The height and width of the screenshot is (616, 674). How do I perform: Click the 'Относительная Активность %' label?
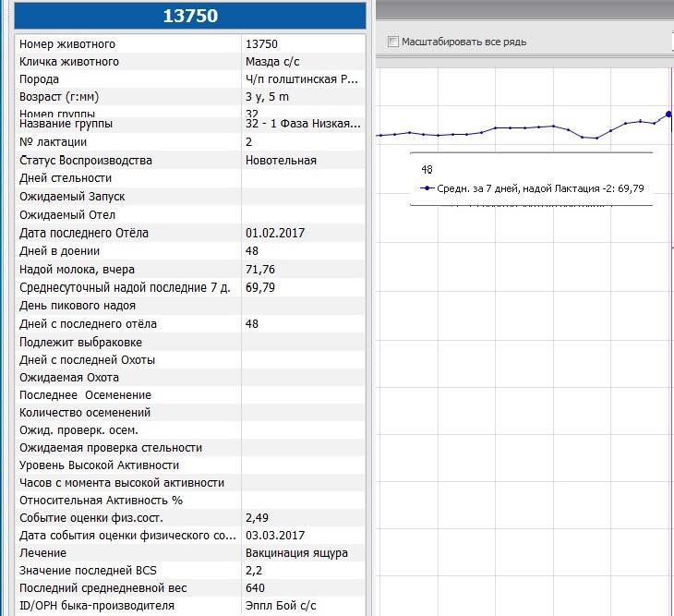click(101, 501)
